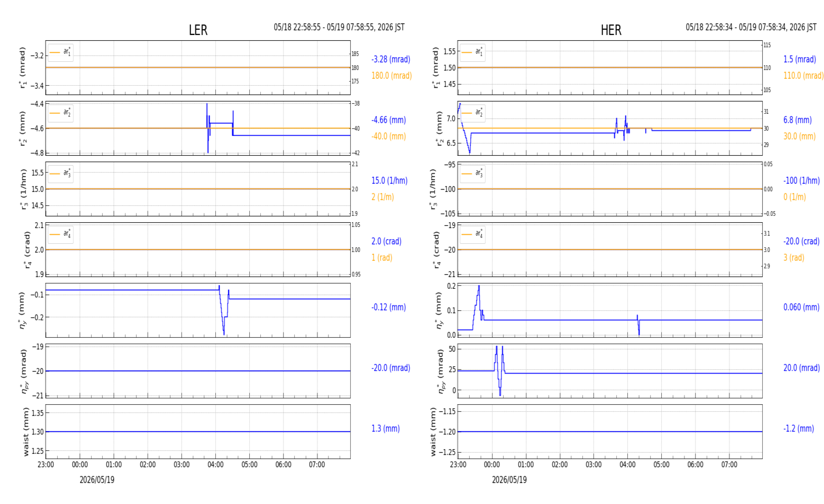Click the HER r4* (crad) y-axis label
The width and height of the screenshot is (824, 504).
[435, 250]
